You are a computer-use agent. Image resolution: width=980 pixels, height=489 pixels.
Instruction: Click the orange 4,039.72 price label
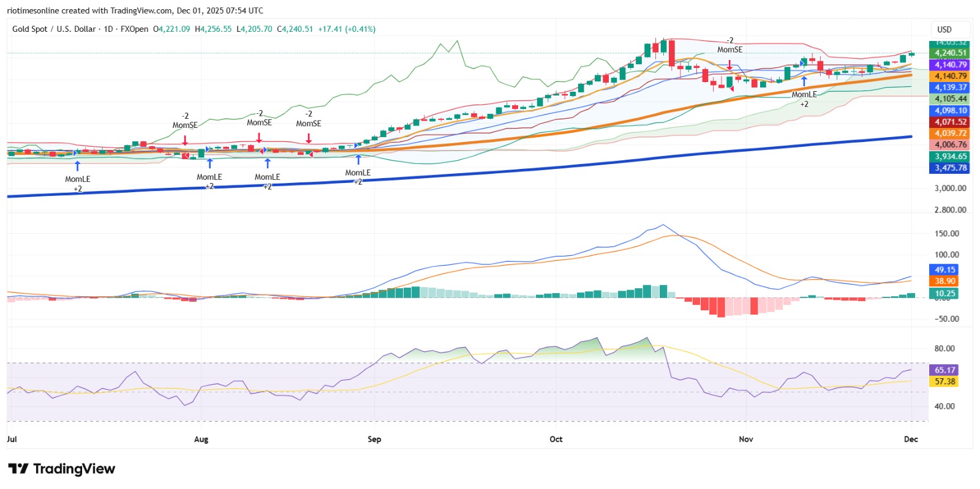point(950,133)
